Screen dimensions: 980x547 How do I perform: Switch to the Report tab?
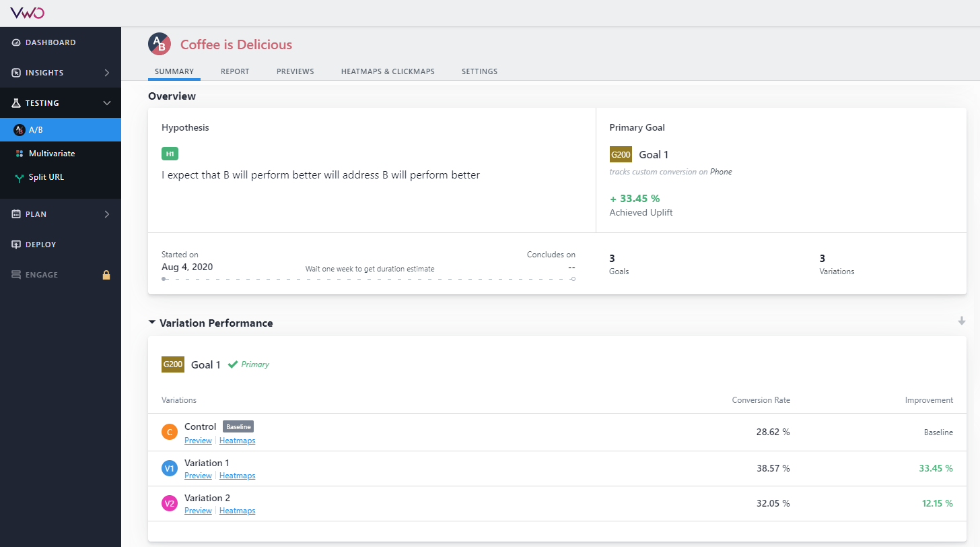[x=235, y=71]
